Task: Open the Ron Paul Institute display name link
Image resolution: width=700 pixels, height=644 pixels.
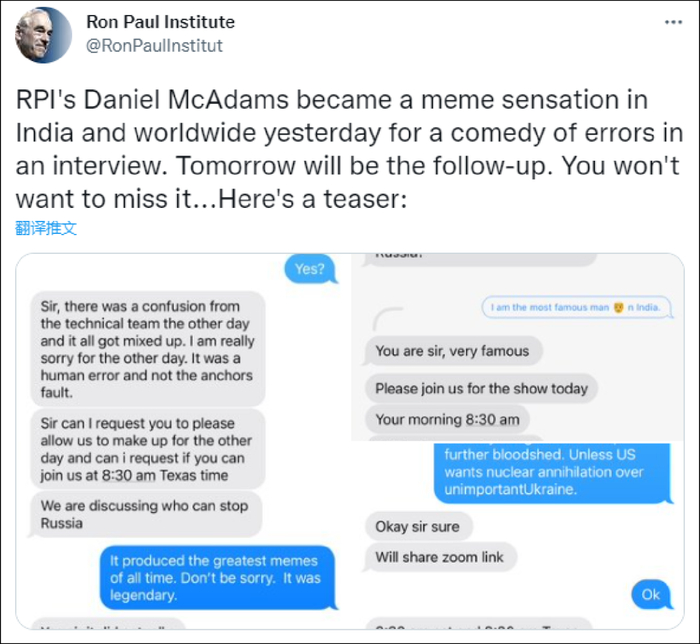Action: click(161, 22)
